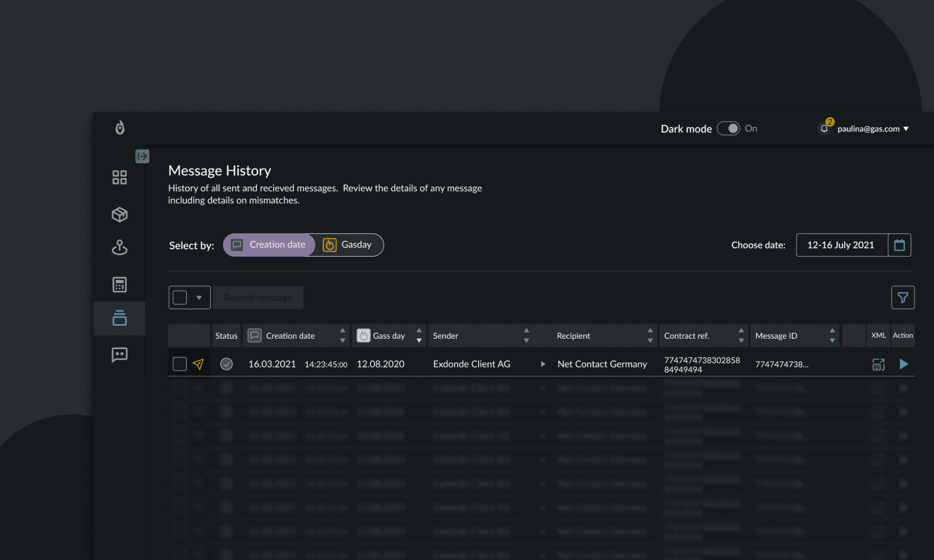Open the chat bubble icon in sidebar
Image resolution: width=934 pixels, height=560 pixels.
tap(119, 354)
